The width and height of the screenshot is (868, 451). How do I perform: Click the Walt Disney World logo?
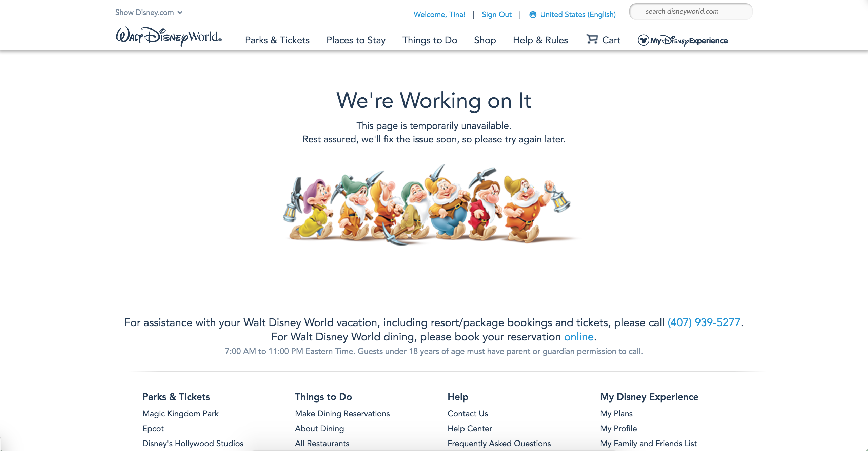point(169,37)
